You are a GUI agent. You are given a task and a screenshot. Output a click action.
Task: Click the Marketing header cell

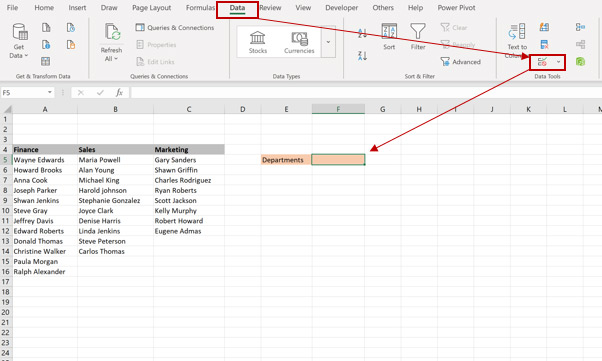[189, 150]
